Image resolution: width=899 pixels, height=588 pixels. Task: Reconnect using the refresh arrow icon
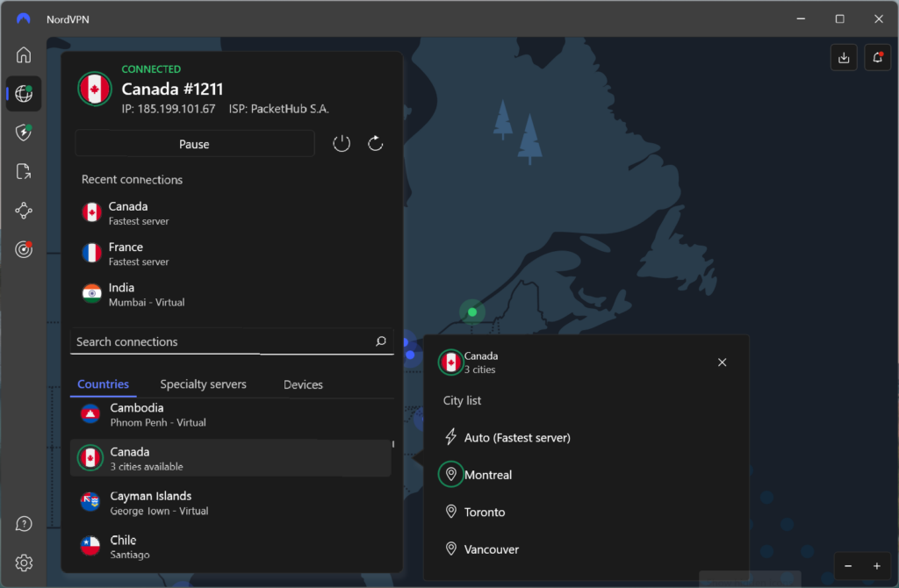376,143
